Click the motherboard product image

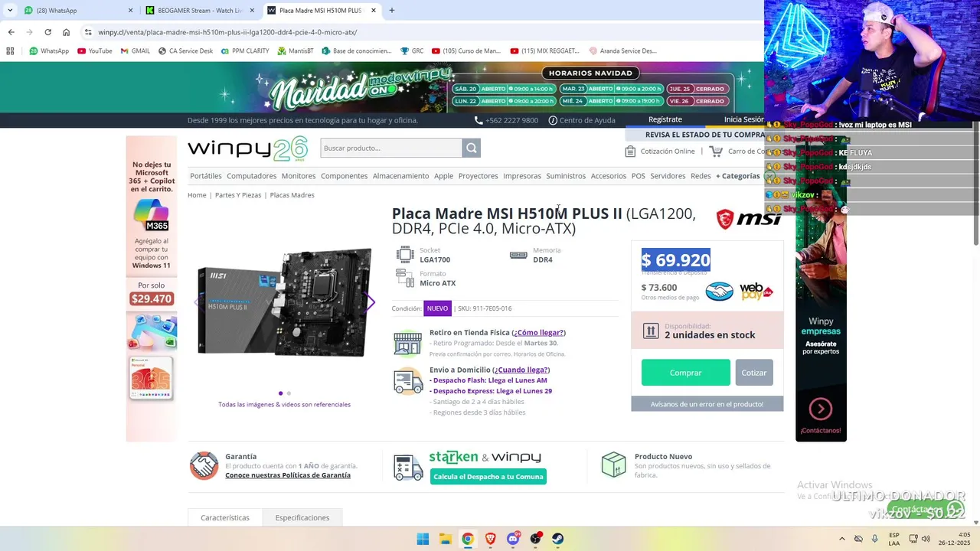pyautogui.click(x=284, y=302)
